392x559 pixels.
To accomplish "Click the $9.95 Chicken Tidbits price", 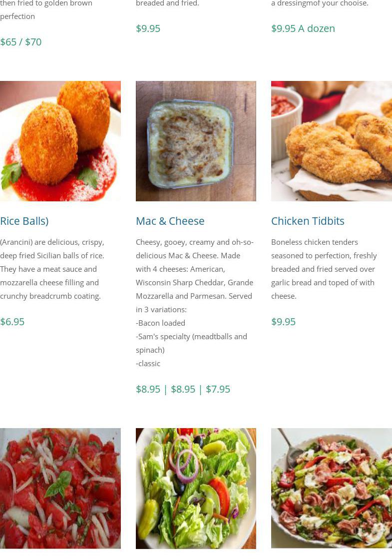I will pyautogui.click(x=283, y=322).
